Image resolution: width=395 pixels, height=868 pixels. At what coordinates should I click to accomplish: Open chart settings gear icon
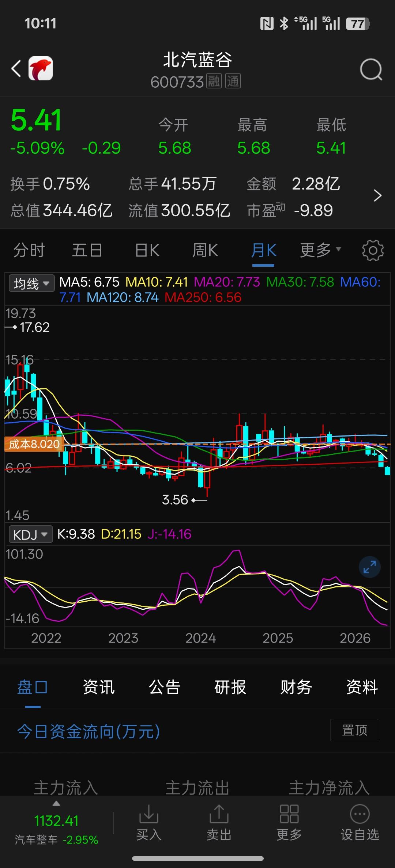(373, 251)
